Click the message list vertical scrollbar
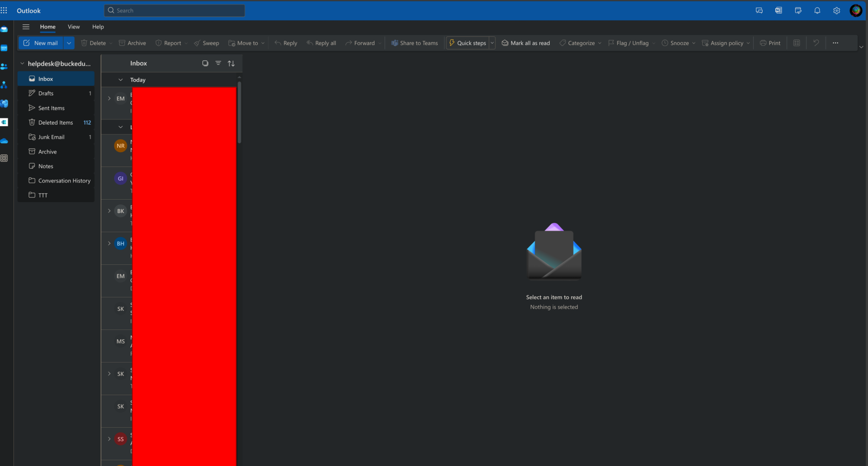 239,112
